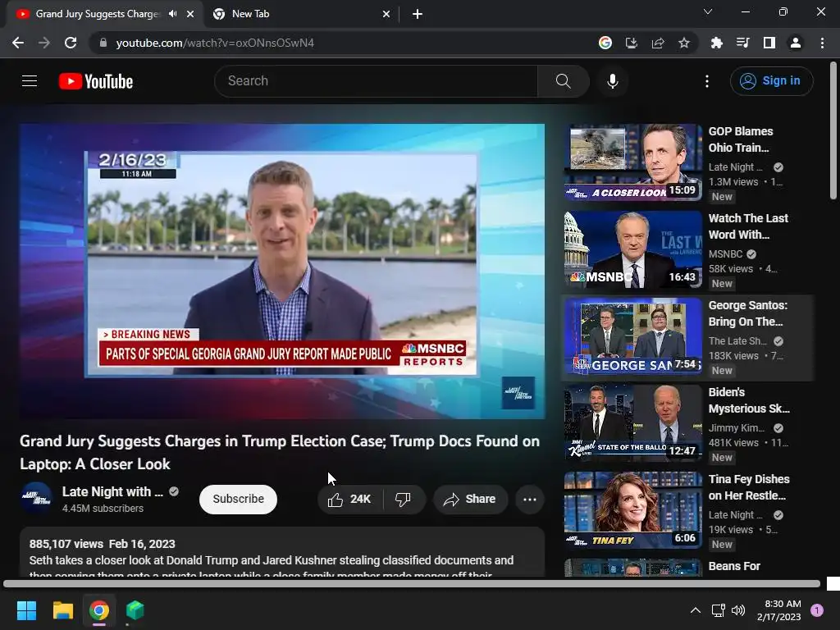Click the 885,107 views text

click(x=66, y=544)
